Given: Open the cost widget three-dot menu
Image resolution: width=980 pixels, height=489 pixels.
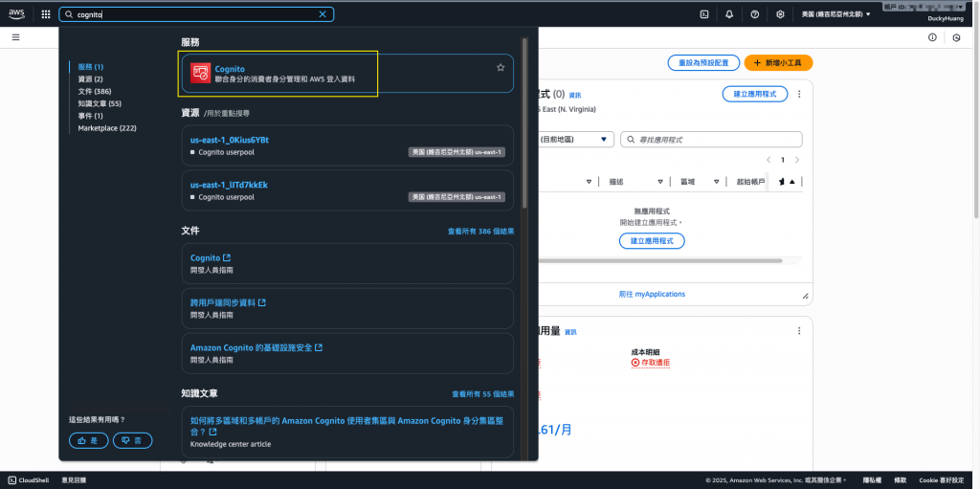Looking at the screenshot, I should [x=799, y=331].
